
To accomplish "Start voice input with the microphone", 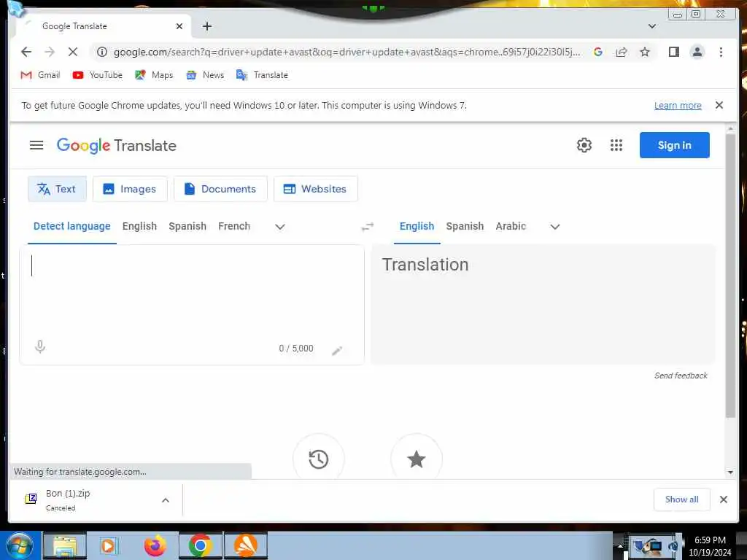I will (x=41, y=346).
